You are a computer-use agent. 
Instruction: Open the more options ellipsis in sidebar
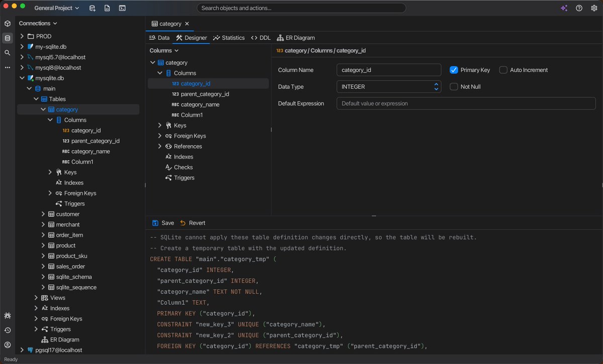(8, 67)
